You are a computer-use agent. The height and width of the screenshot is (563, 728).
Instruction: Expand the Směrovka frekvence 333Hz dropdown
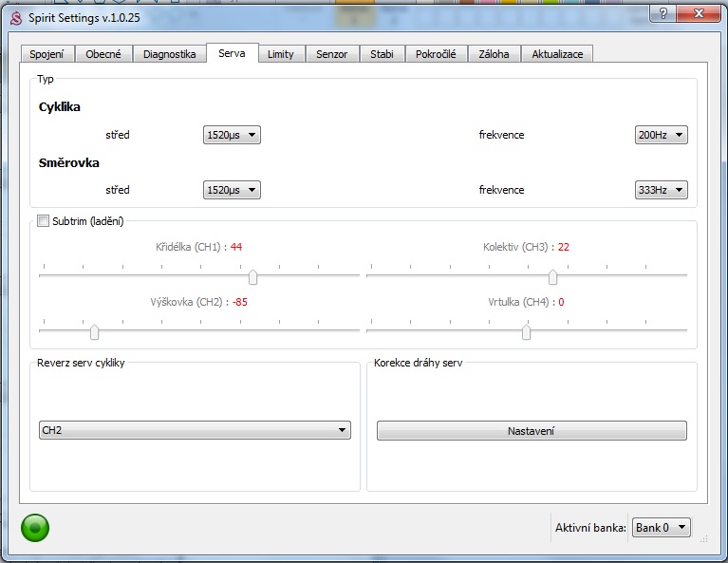click(661, 190)
